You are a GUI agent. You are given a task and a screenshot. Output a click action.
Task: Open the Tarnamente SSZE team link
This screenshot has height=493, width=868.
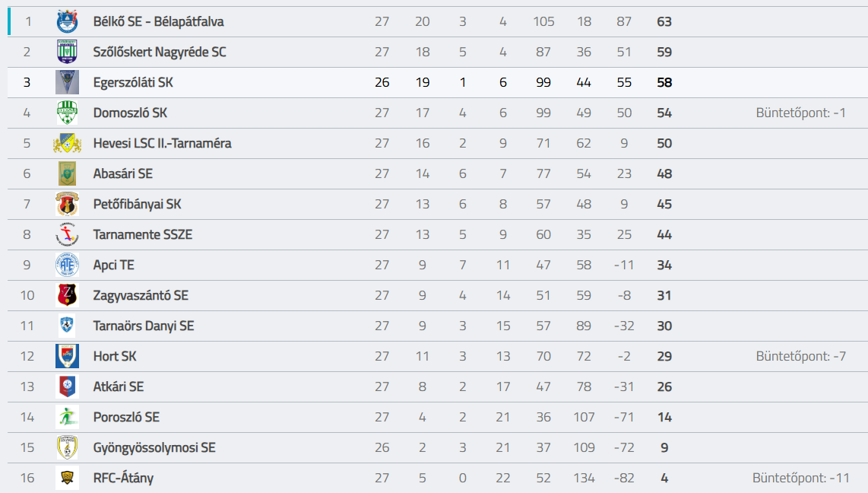(143, 234)
